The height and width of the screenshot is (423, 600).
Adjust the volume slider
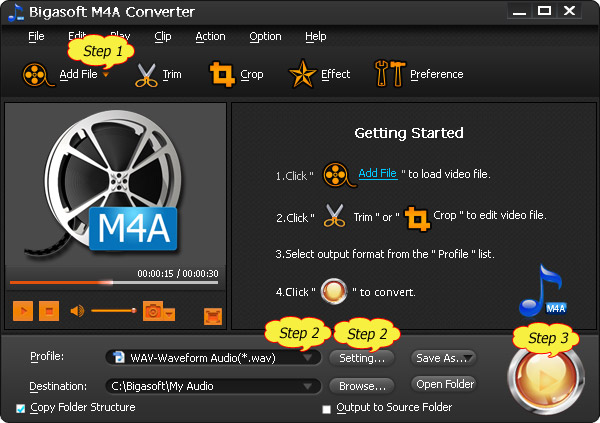click(x=114, y=310)
